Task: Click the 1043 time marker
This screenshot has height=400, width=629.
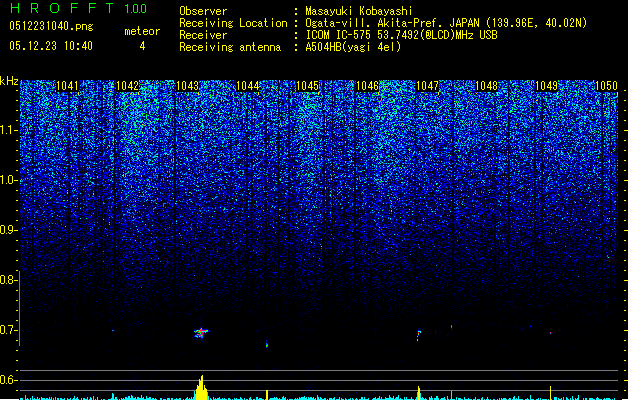Action: point(187,86)
